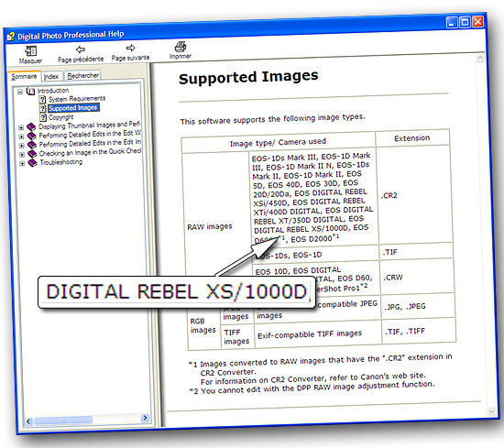Maximize the help window

(x=465, y=22)
